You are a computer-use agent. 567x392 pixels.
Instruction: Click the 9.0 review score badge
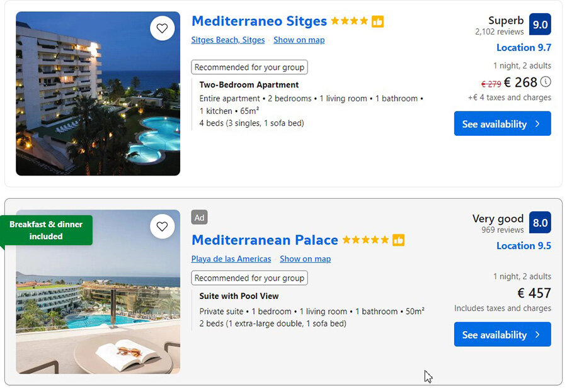coord(540,24)
